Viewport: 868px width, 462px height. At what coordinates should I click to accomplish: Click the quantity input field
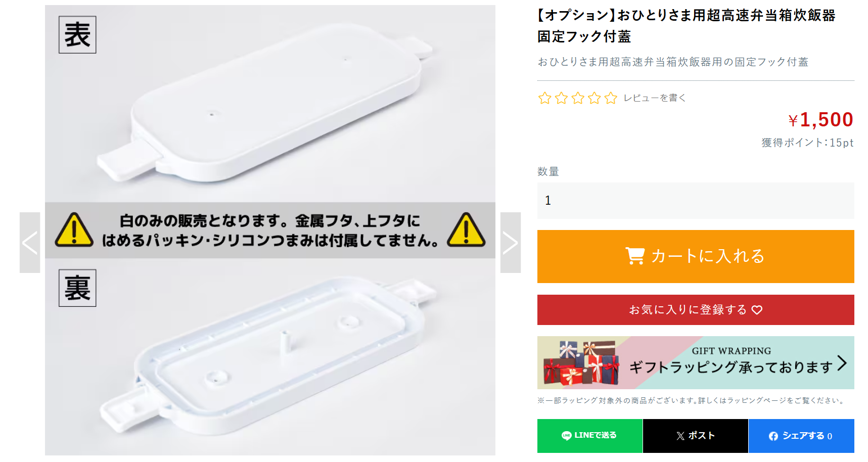click(x=696, y=201)
